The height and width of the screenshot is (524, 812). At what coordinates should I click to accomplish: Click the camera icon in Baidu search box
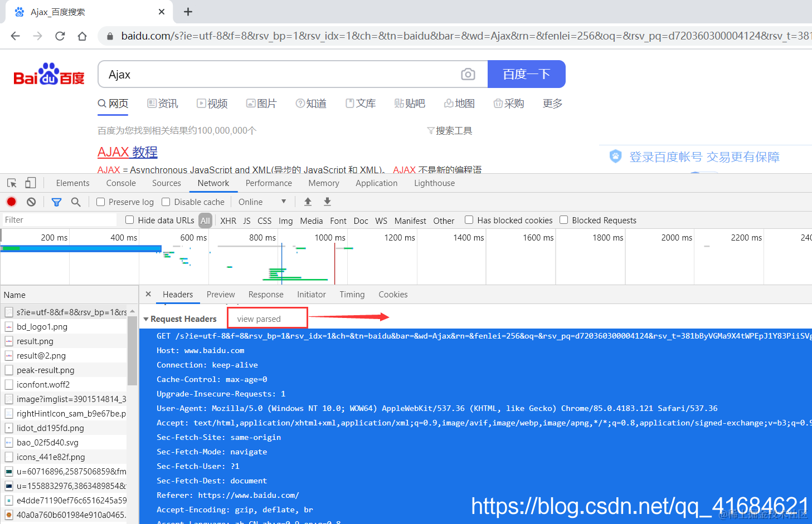468,74
